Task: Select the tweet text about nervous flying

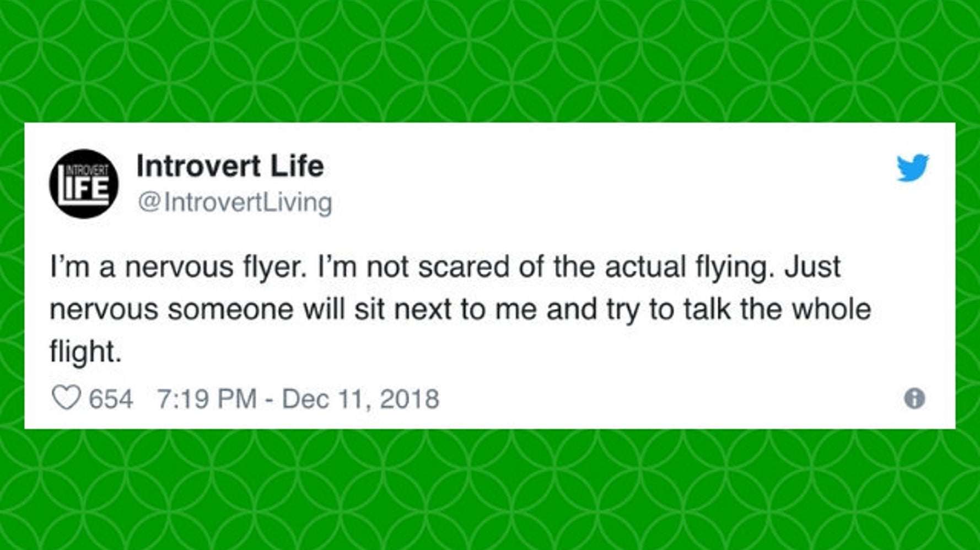Action: [x=441, y=309]
